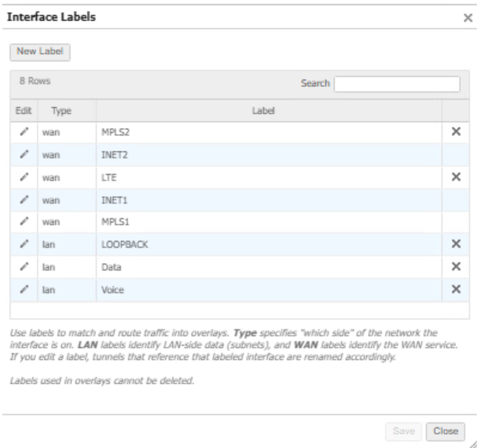Image resolution: width=479 pixels, height=448 pixels.
Task: Edit the LOOPBACK lan label
Action: coord(23,244)
